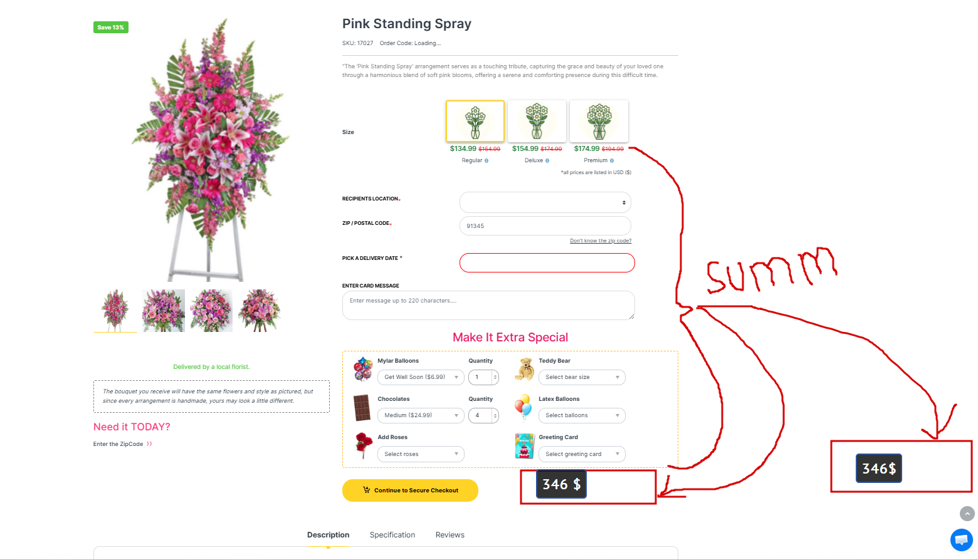Viewport: 978px width, 560px height.
Task: Click the delivery date input field
Action: pos(547,263)
